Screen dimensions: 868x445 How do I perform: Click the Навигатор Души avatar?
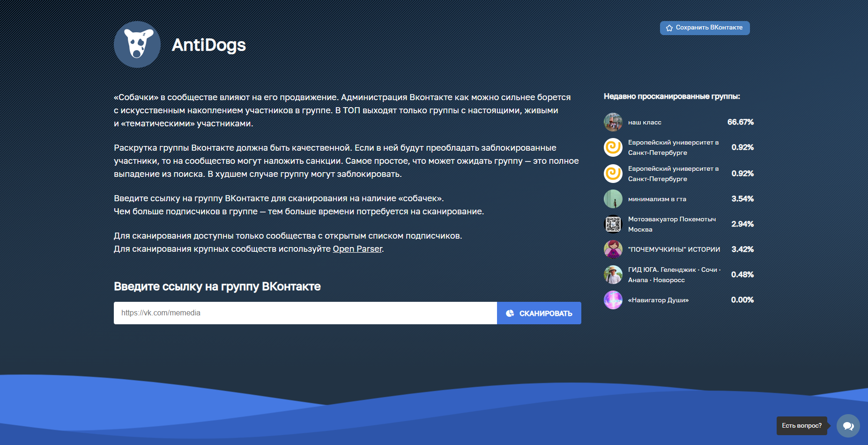[613, 300]
